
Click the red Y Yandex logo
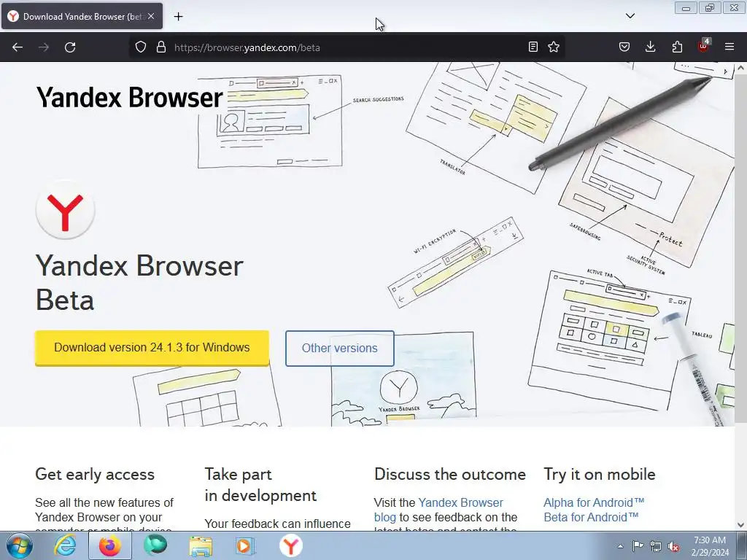65,209
